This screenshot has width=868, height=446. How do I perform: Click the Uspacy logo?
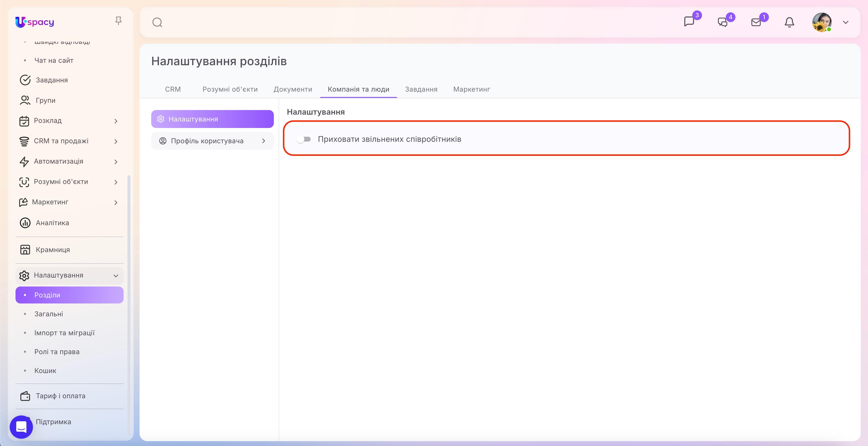click(35, 22)
